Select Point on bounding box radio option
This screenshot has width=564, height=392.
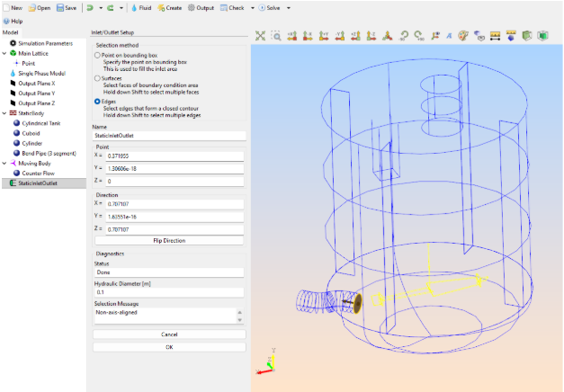98,55
